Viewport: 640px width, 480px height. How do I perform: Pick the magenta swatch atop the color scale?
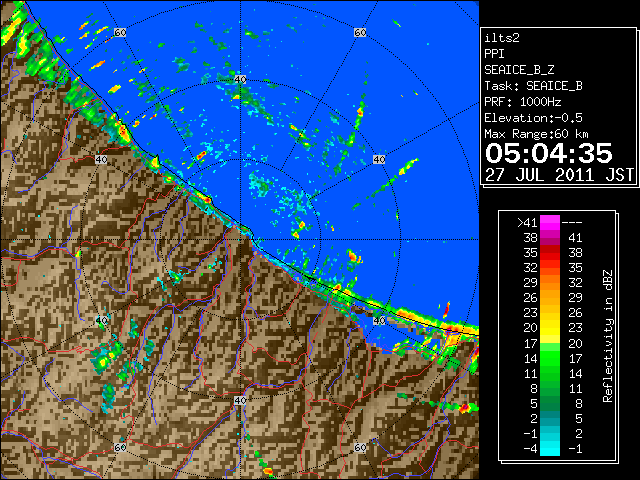click(550, 222)
